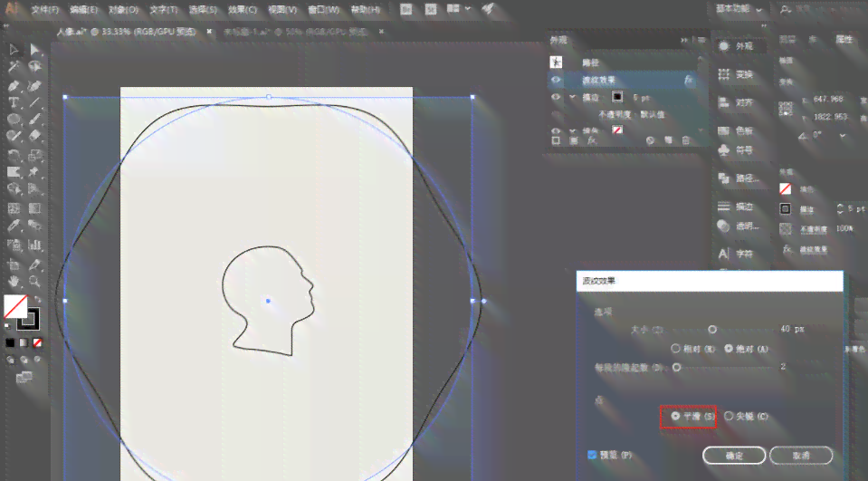Open the Appearance panel flyout menu
Screen dimensions: 868x481
tap(701, 40)
